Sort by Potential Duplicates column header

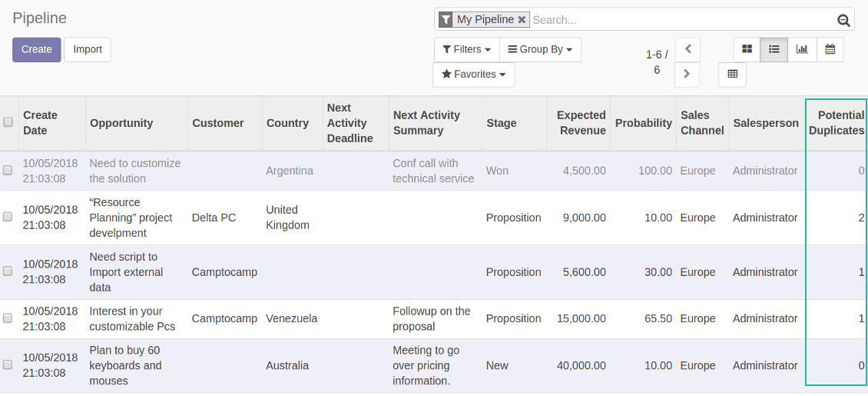[836, 123]
